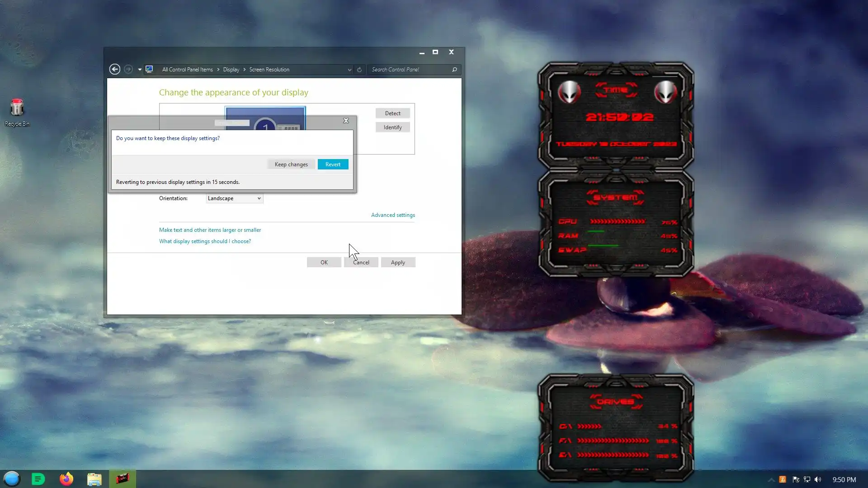Click the search magnifier in Control Panel
Image resolution: width=868 pixels, height=488 pixels.
tap(454, 70)
